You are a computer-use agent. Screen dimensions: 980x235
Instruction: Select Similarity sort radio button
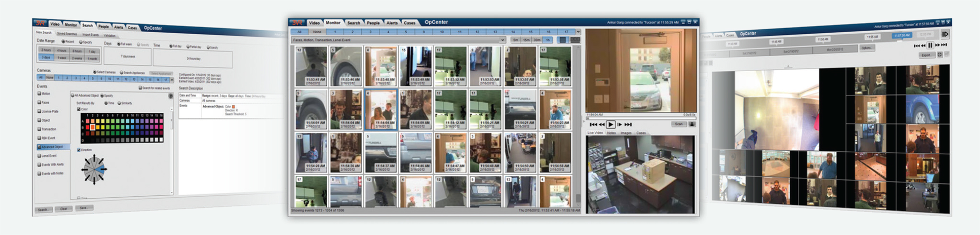119,103
